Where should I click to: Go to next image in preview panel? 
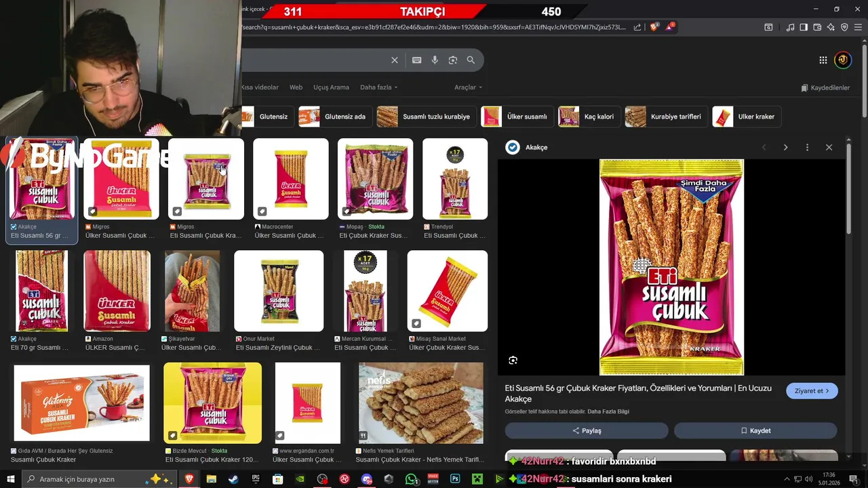pos(785,147)
